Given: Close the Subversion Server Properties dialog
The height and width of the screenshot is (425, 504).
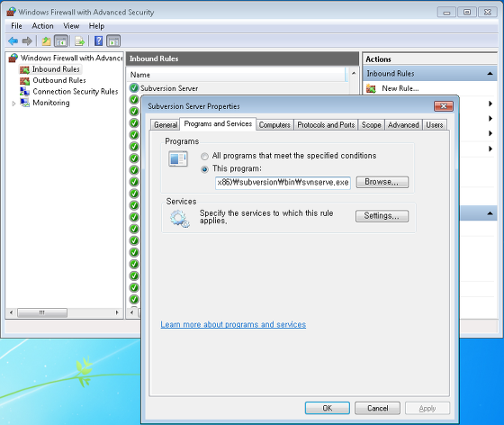Looking at the screenshot, I should pyautogui.click(x=444, y=106).
